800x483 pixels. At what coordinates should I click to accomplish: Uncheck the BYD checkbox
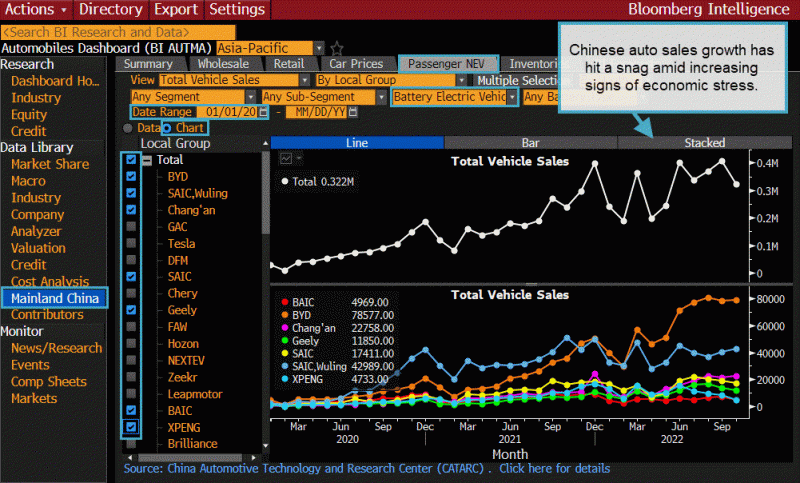(x=131, y=176)
